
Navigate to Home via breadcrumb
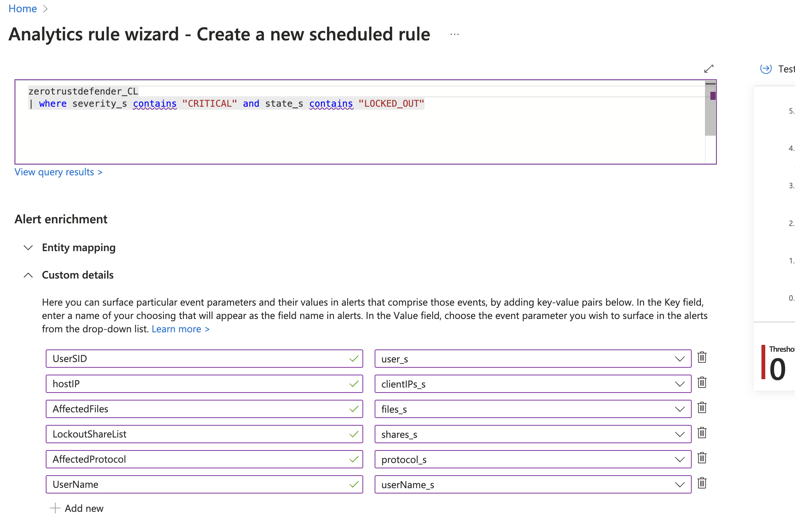(22, 8)
